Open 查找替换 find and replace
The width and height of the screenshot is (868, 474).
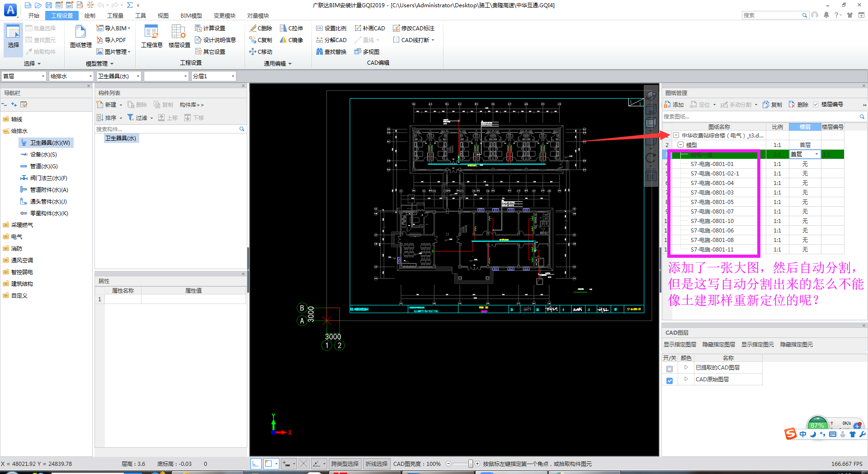pos(331,52)
